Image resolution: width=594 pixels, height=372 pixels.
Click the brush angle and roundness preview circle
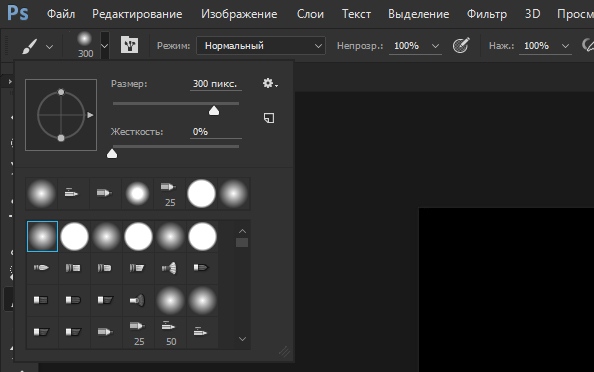pos(61,115)
